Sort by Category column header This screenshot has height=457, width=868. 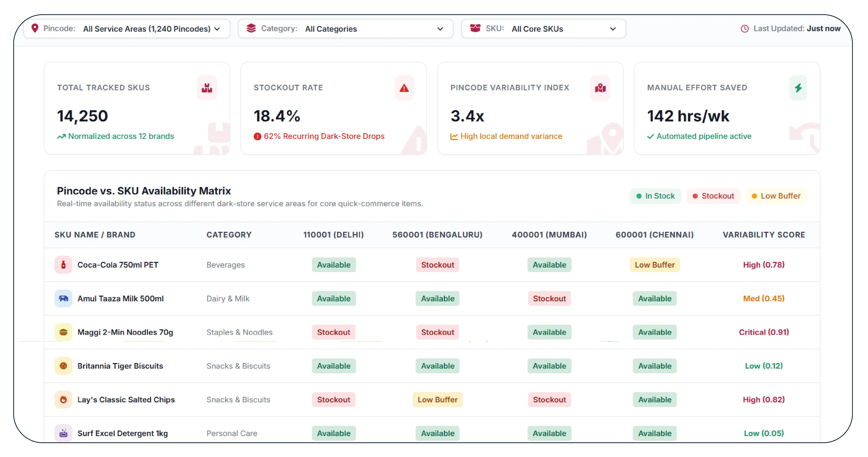click(229, 235)
